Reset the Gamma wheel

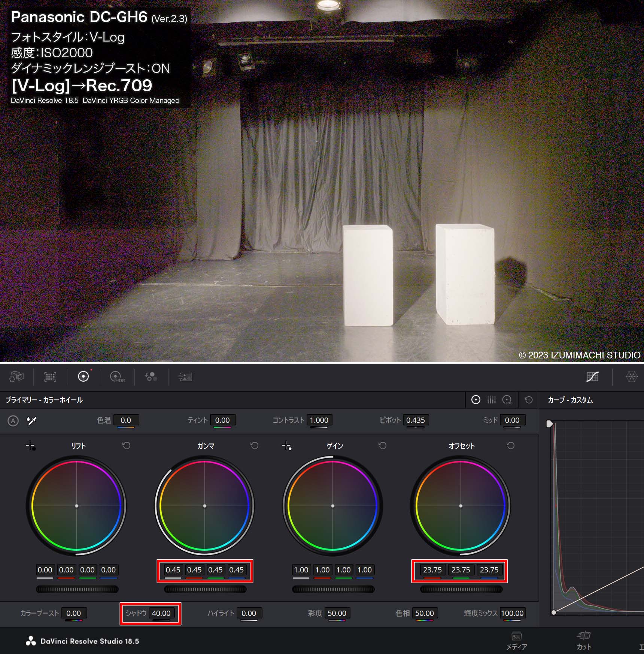[254, 446]
